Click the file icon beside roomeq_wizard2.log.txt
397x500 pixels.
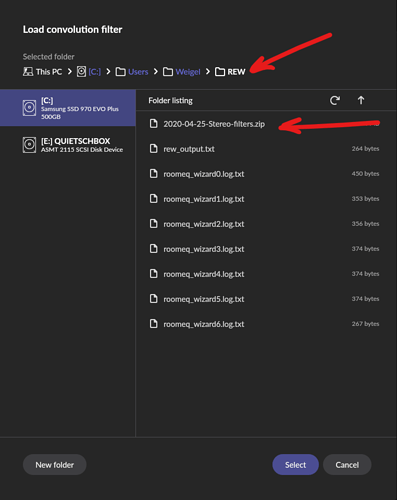[153, 223]
